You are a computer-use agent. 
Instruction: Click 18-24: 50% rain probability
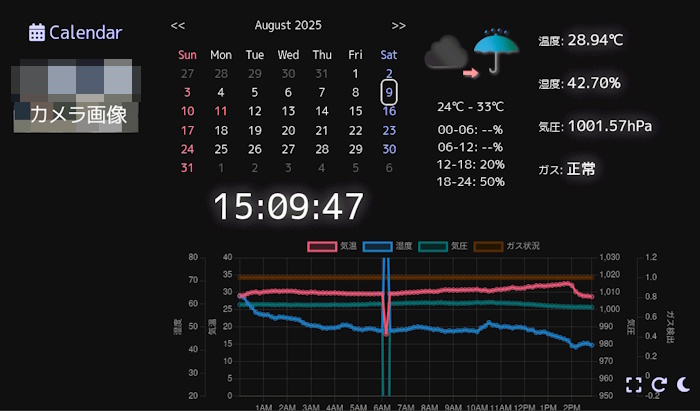pyautogui.click(x=471, y=182)
